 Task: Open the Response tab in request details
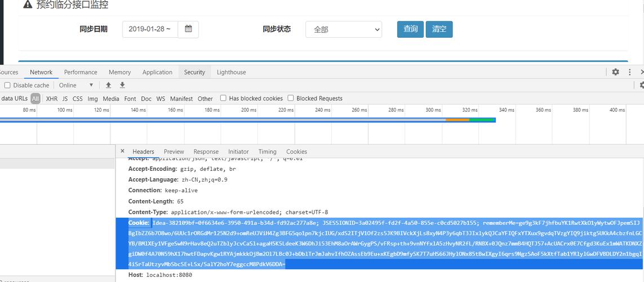(x=206, y=151)
